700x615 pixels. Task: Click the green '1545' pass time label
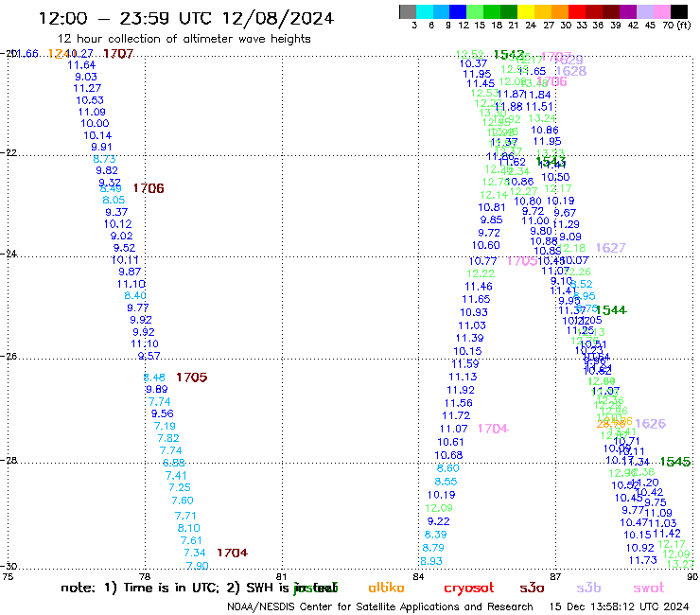(675, 462)
